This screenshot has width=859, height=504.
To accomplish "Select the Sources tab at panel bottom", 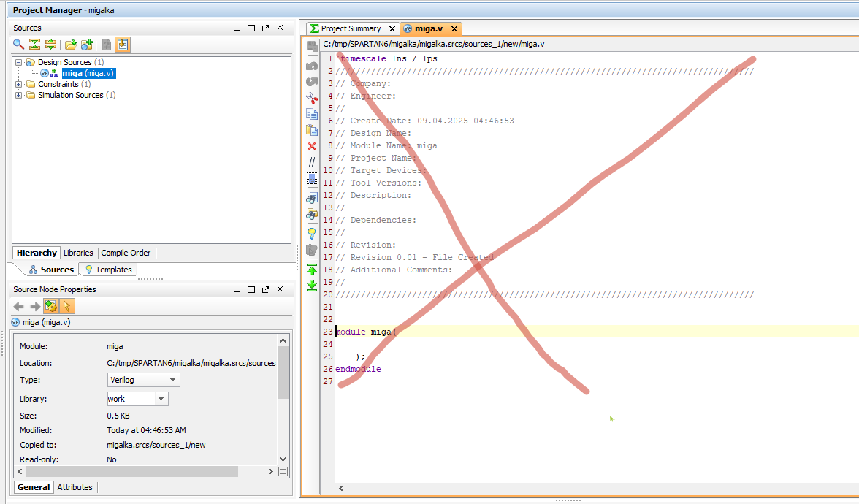I will 51,270.
